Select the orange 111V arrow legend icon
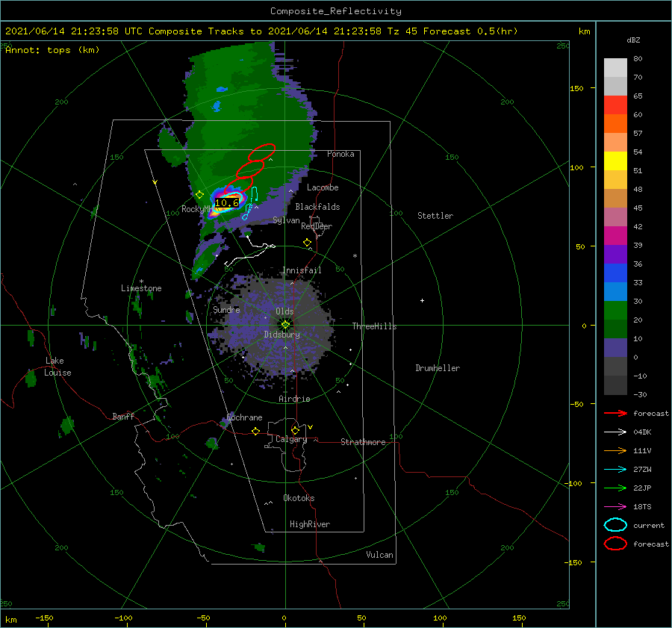The image size is (672, 628). [x=615, y=450]
